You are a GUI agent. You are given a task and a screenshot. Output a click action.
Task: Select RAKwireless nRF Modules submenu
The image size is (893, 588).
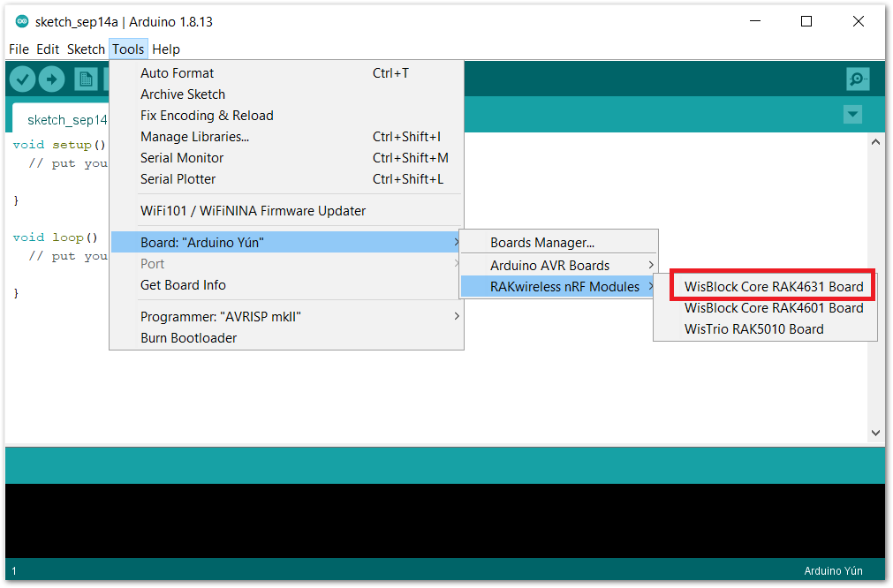click(x=559, y=286)
